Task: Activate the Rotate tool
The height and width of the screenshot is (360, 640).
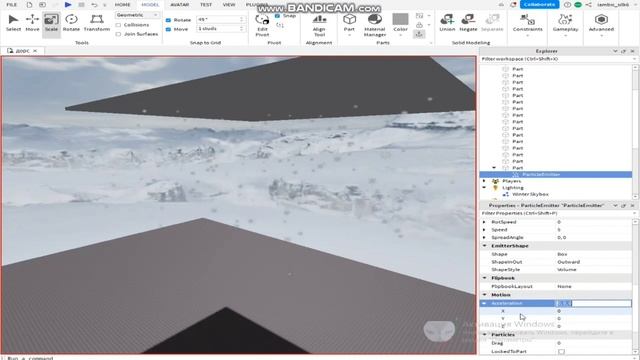Action: coord(71,23)
